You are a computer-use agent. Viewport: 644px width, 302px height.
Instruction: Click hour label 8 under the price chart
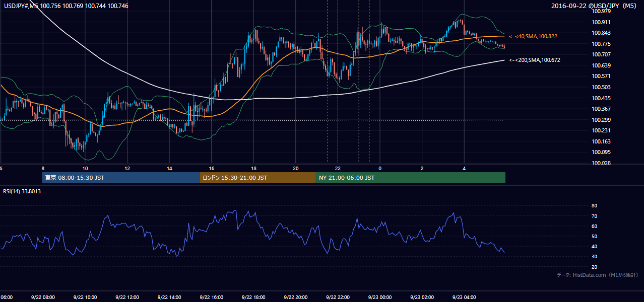tap(43, 169)
